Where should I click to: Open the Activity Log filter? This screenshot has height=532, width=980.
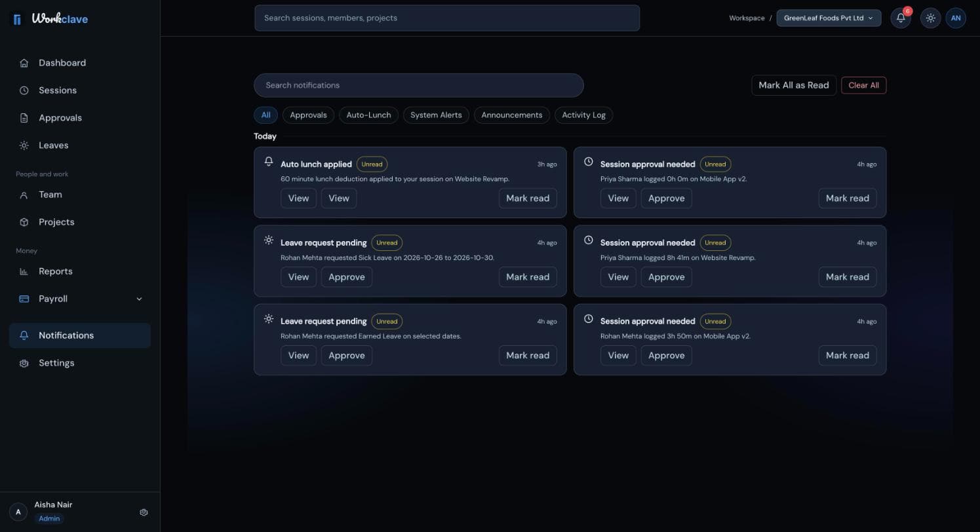pos(583,115)
